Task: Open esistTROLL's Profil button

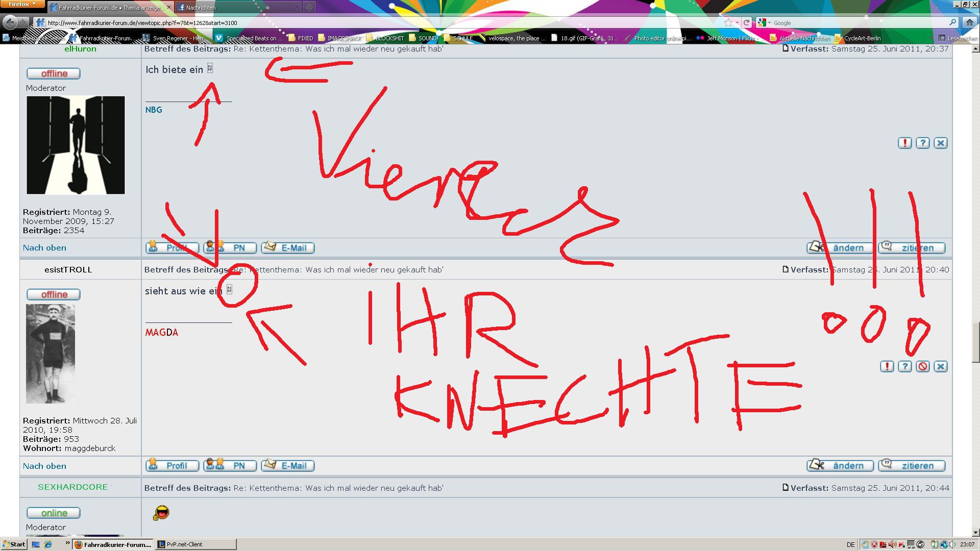Action: 171,466
